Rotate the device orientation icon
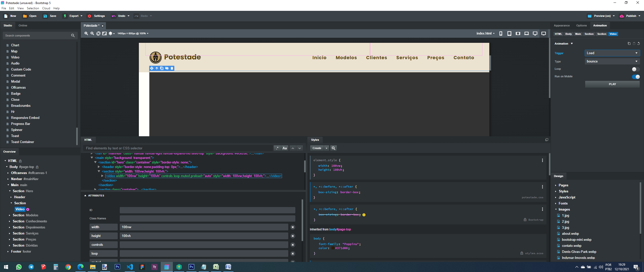Screen dimensions: 644x272 (x=99, y=33)
